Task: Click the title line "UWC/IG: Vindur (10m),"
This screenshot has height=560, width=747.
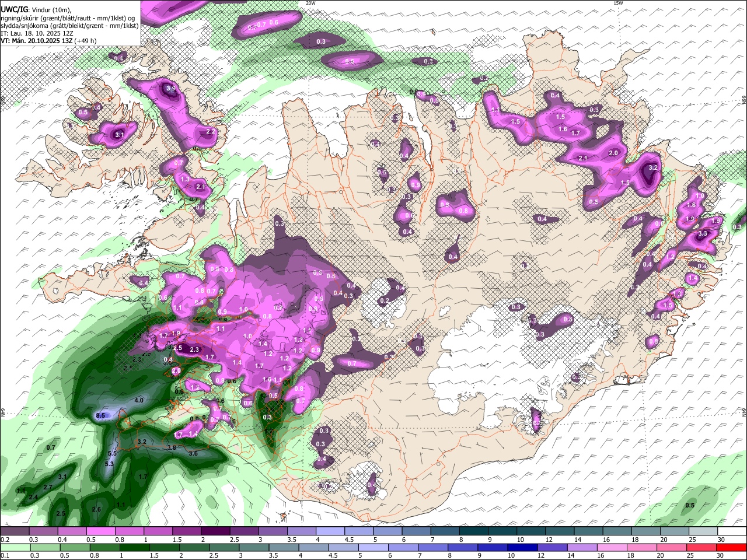Action: click(x=36, y=10)
